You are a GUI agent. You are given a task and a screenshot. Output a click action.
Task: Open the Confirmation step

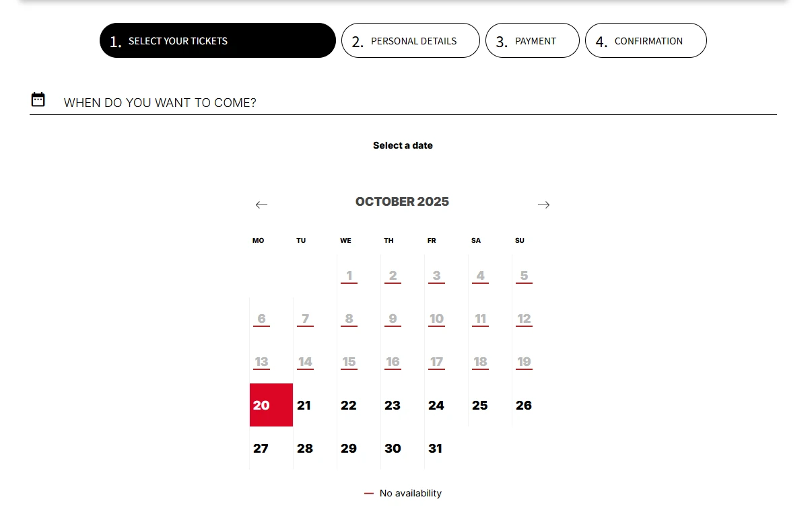click(x=645, y=41)
